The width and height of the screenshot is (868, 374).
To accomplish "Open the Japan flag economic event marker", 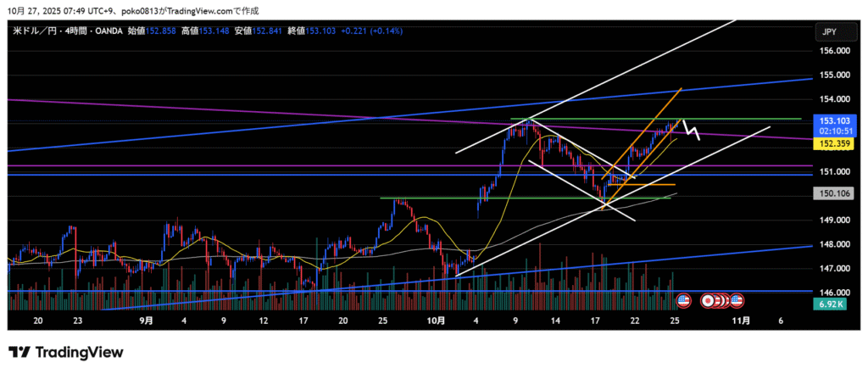I will [x=706, y=300].
